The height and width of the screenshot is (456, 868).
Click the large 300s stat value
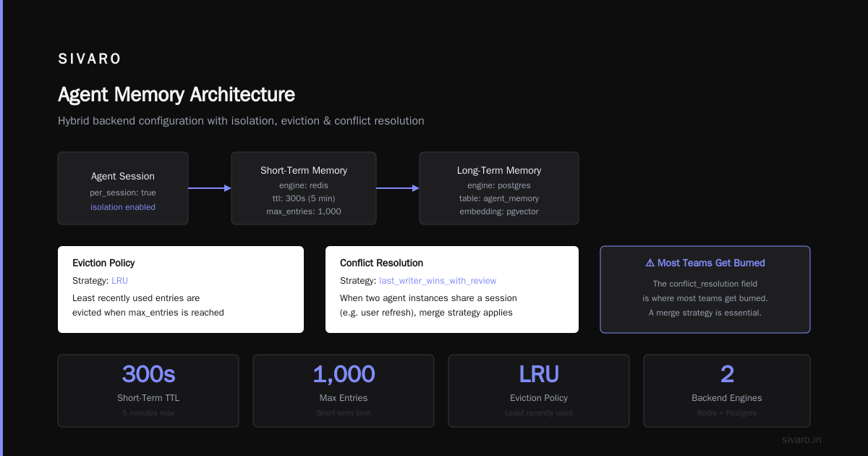[x=148, y=374]
